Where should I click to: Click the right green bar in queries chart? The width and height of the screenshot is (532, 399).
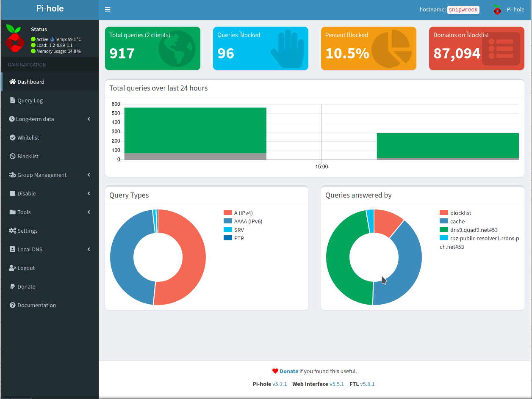click(x=448, y=146)
